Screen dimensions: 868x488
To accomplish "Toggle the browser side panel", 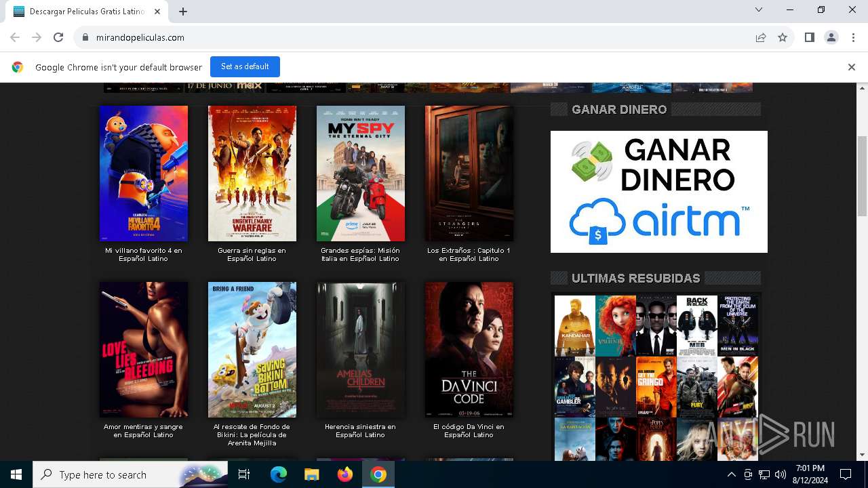I will pyautogui.click(x=809, y=38).
